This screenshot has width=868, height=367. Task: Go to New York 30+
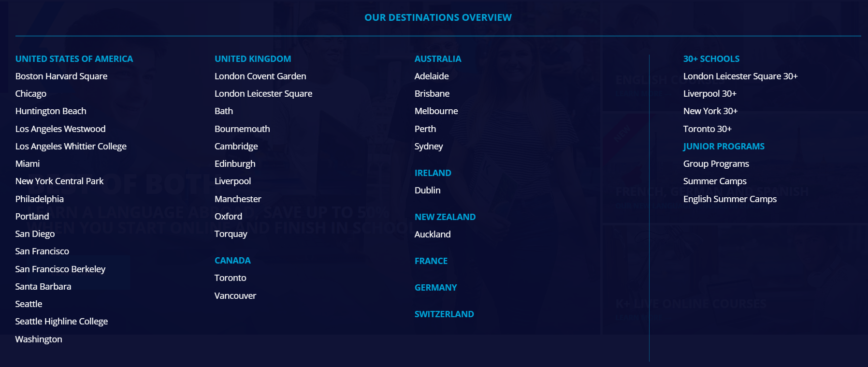click(710, 111)
